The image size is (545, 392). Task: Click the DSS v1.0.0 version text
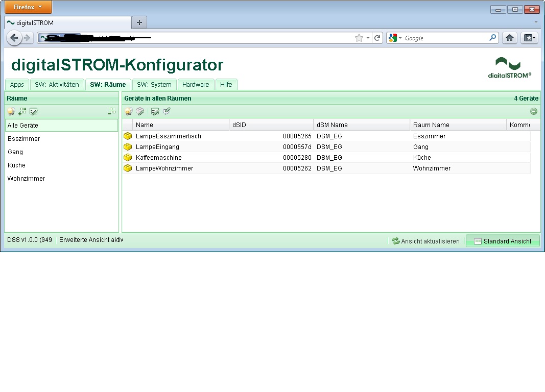pyautogui.click(x=30, y=239)
